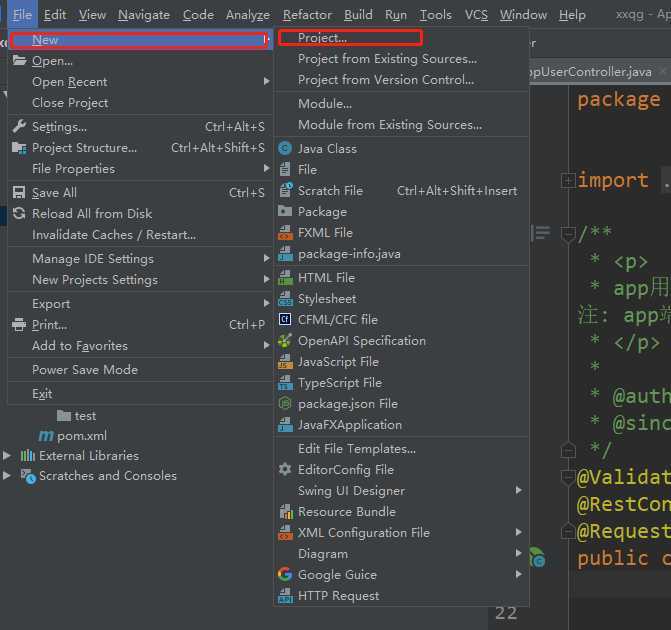Screen dimensions: 671x630
Task: Collapse the Javadoc comment fold marker
Action: pyautogui.click(x=568, y=234)
